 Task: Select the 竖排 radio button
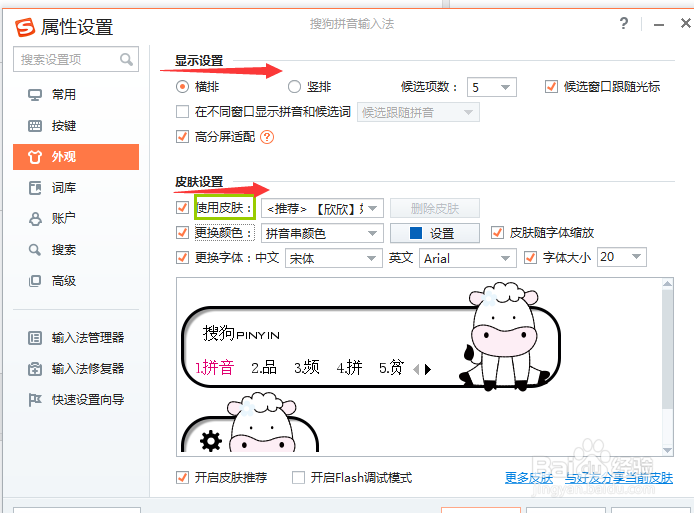click(294, 86)
